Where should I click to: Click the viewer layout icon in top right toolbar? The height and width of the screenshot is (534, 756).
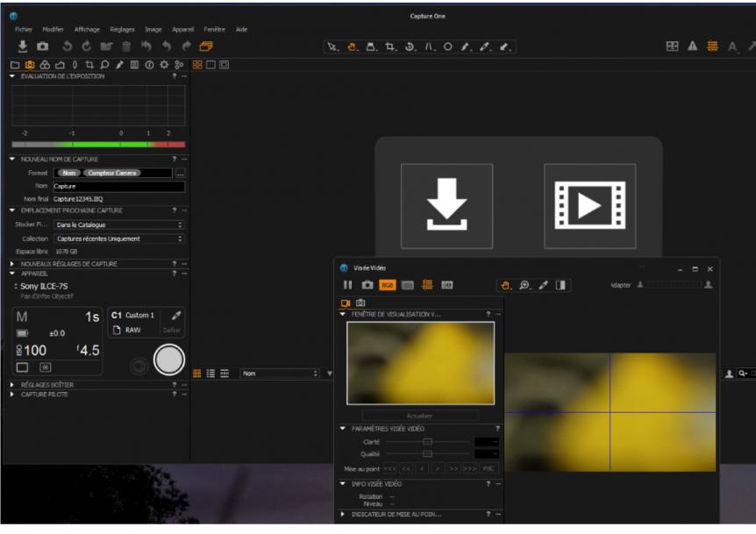pos(672,46)
